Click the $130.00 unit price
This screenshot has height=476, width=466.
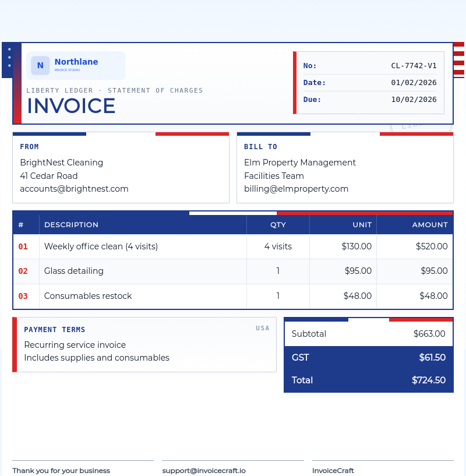[356, 246]
